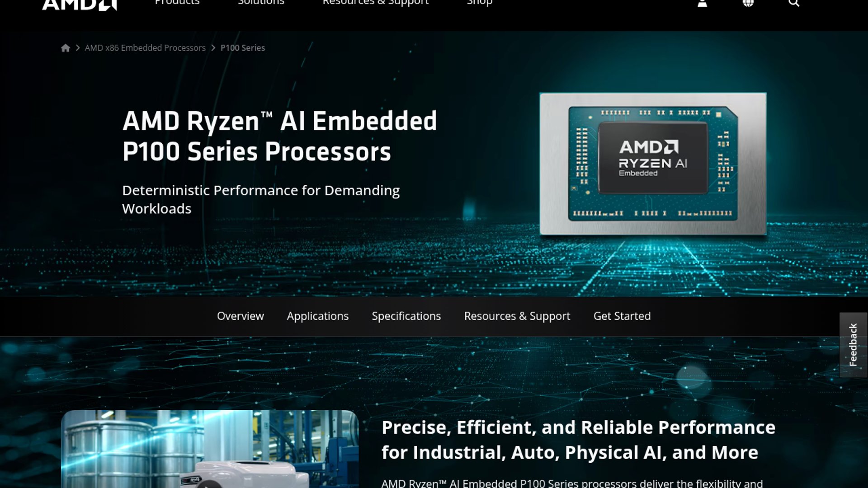The height and width of the screenshot is (488, 868).
Task: Open Resources & Support header menu
Action: [376, 3]
